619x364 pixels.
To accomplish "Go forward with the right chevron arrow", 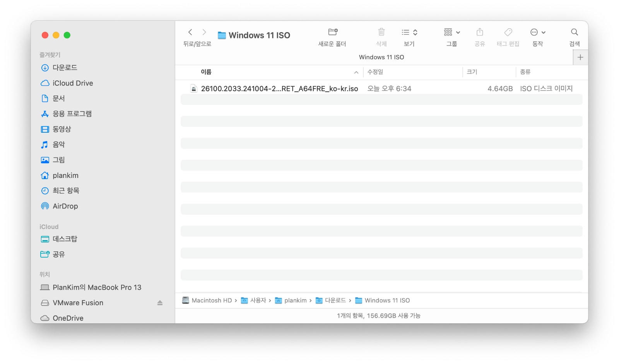I will coord(204,32).
